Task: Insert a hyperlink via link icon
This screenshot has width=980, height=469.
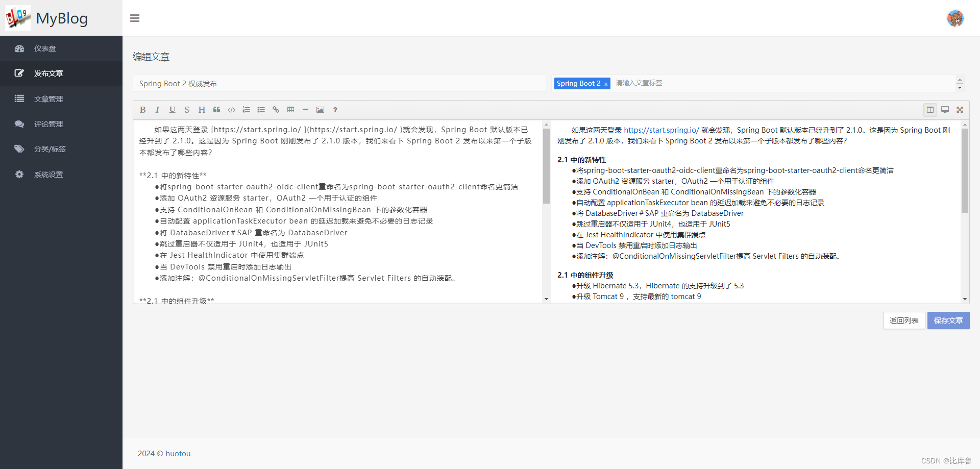Action: [x=276, y=110]
